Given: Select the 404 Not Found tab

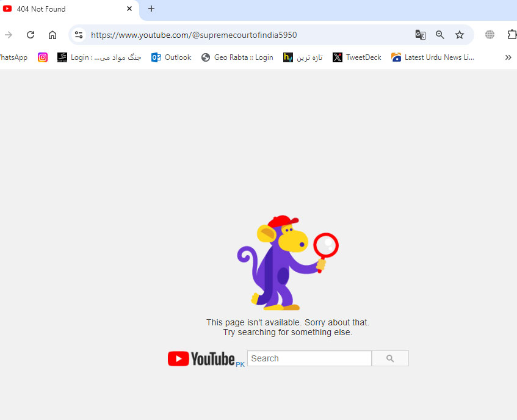Looking at the screenshot, I should tap(68, 9).
